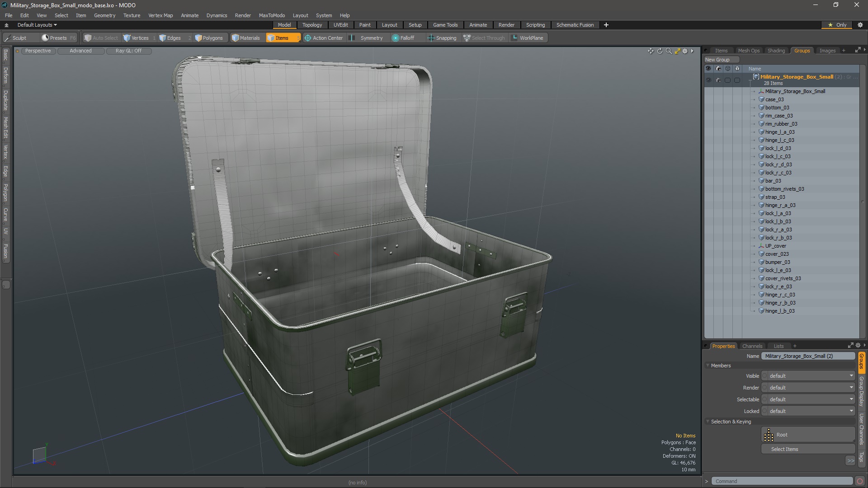Click the command record circle icon
868x488 pixels.
[x=860, y=481]
